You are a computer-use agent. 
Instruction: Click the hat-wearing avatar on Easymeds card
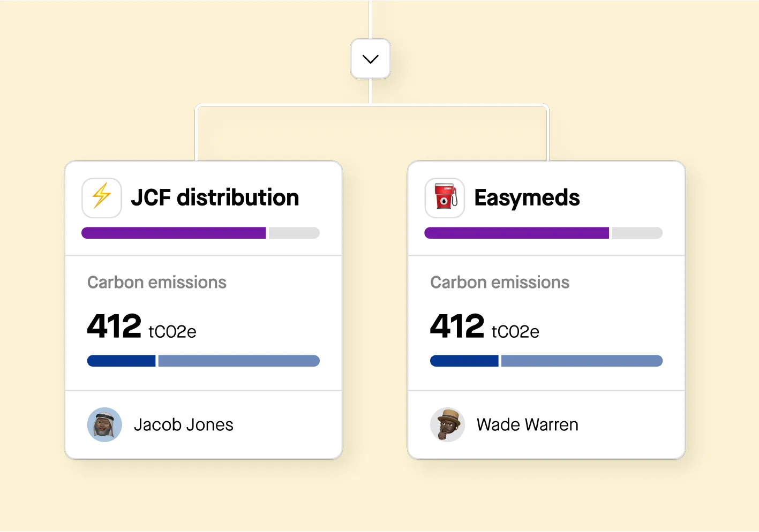[447, 424]
